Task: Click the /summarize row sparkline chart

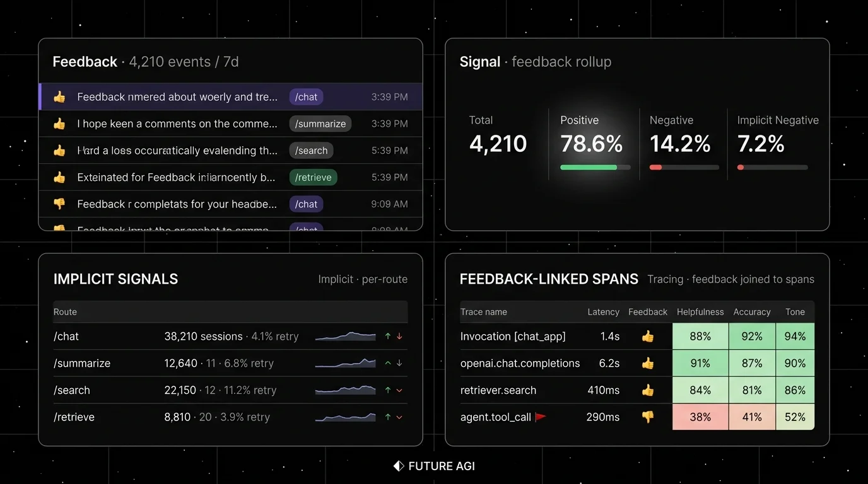Action: coord(345,364)
